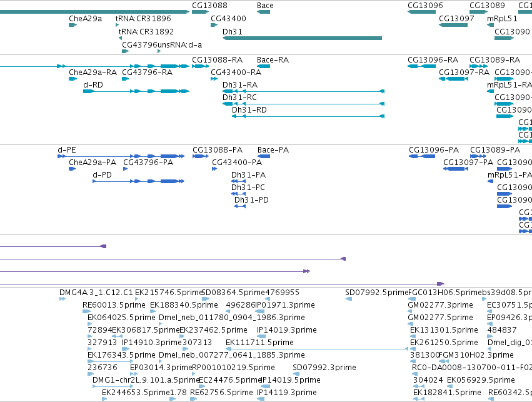Click the EK237462.5prime EST label

point(213,330)
